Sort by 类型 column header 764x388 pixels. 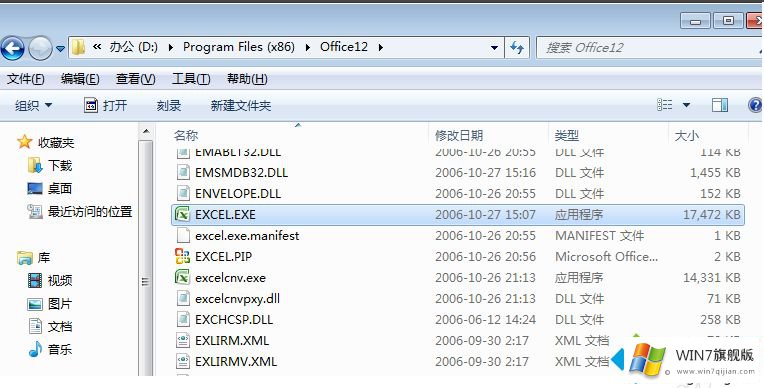click(567, 136)
